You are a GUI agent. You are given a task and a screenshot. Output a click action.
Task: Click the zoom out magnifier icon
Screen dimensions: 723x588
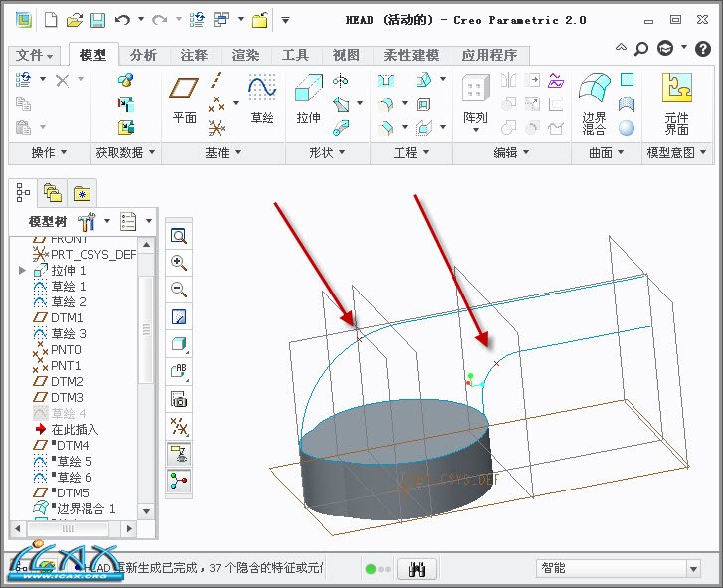click(179, 290)
